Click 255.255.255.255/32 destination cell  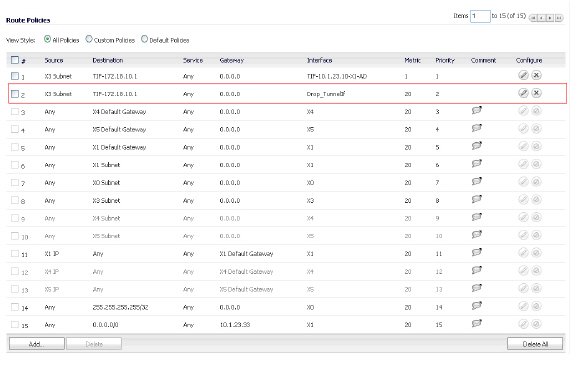click(120, 307)
